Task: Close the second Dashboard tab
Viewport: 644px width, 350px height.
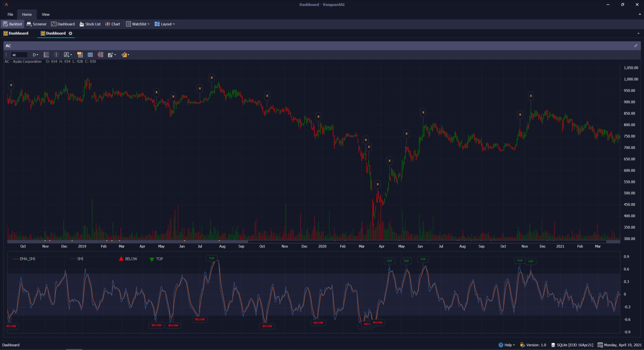Action: [70, 33]
